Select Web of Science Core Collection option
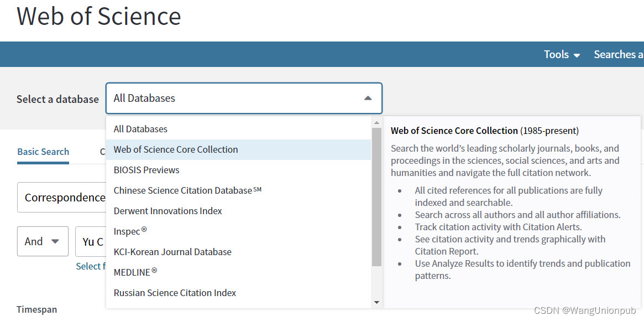The image size is (644, 321). [x=238, y=149]
